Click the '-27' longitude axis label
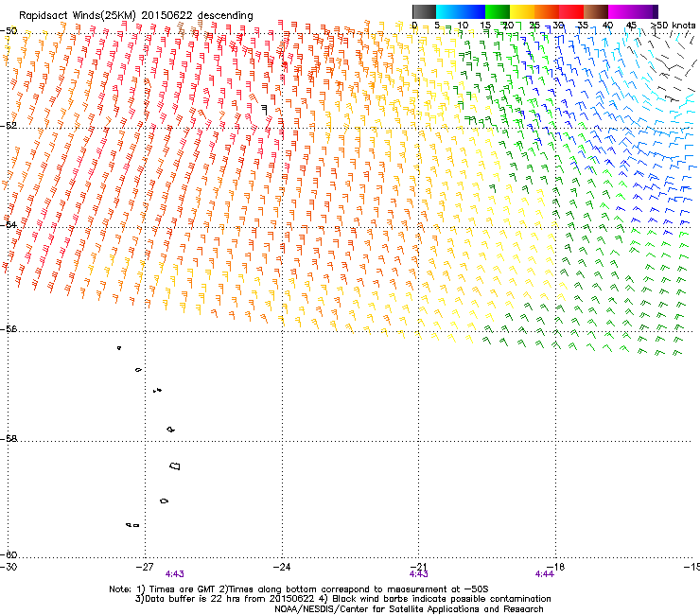 click(x=145, y=567)
